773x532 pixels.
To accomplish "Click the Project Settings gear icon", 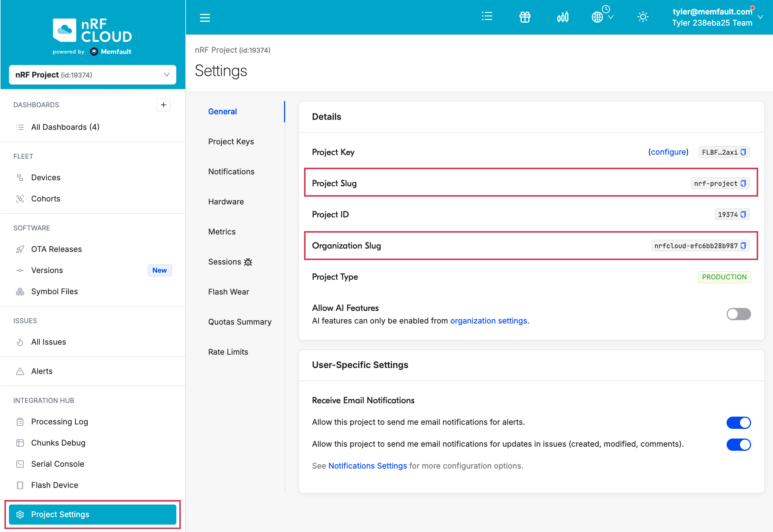I will 20,515.
